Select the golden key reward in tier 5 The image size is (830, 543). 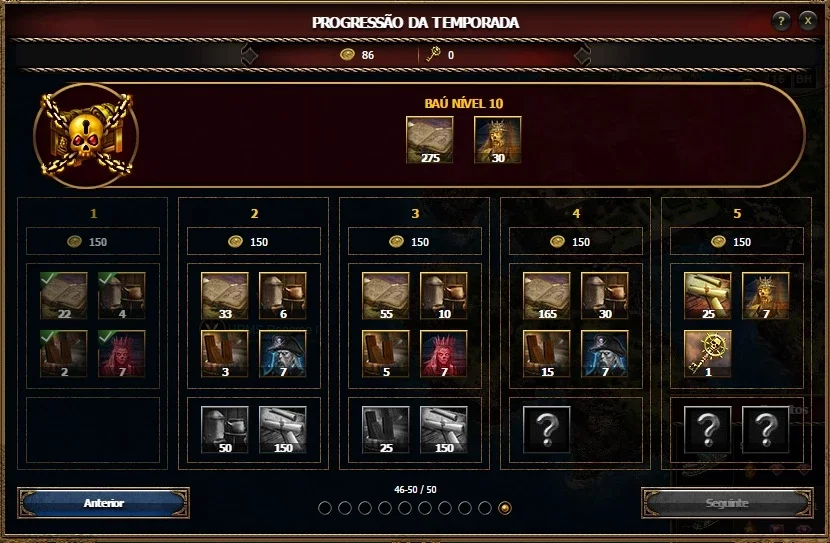pyautogui.click(x=708, y=354)
